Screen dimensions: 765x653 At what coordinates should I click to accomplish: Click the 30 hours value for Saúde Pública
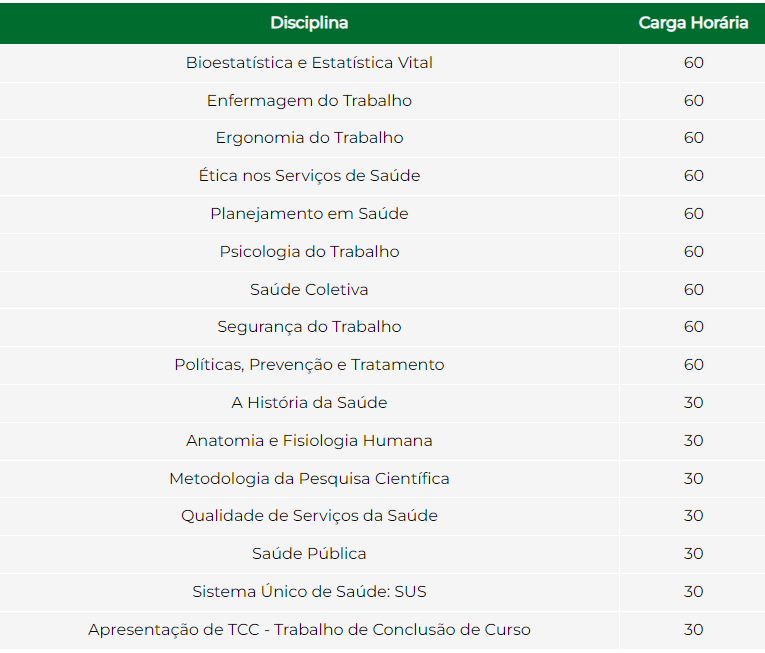(x=693, y=554)
